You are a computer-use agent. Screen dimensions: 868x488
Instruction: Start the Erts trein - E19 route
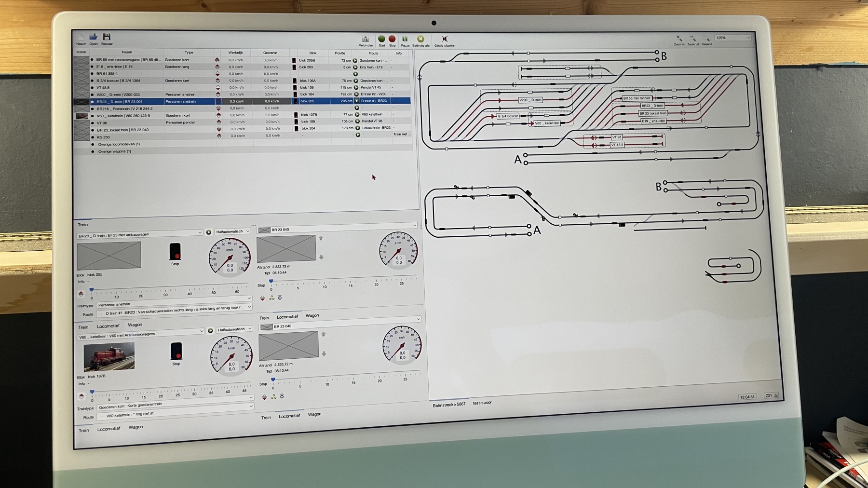[x=355, y=67]
